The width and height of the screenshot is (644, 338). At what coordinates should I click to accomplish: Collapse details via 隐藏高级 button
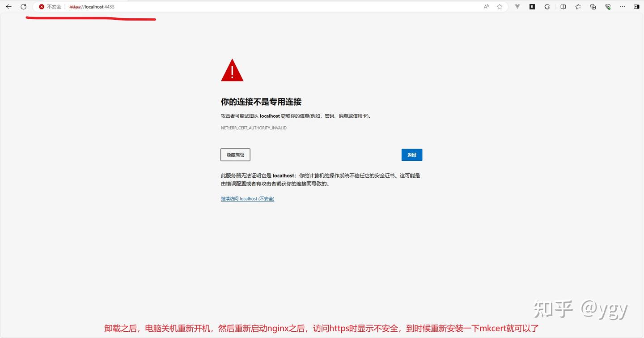pyautogui.click(x=235, y=154)
